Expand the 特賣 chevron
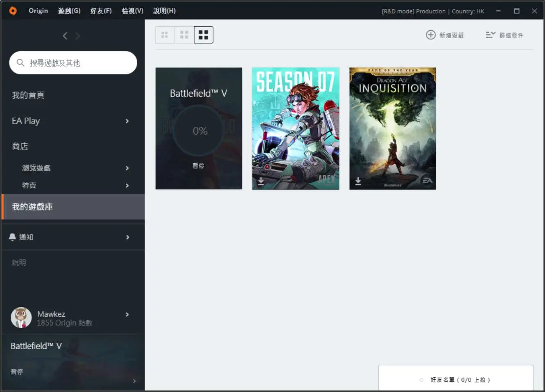The width and height of the screenshot is (545, 392). 127,185
